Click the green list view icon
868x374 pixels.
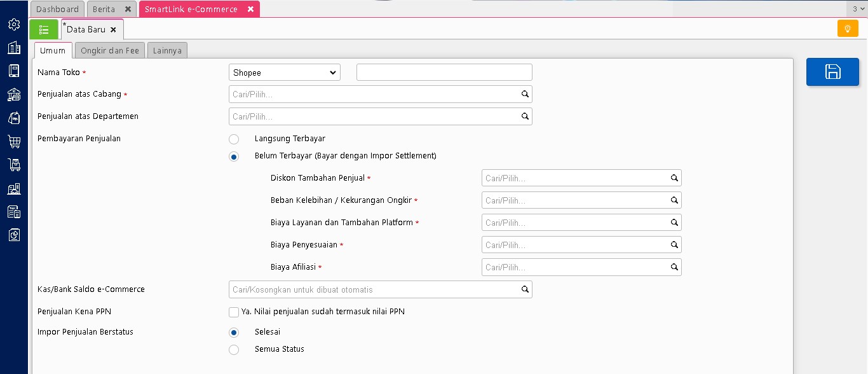pyautogui.click(x=44, y=29)
